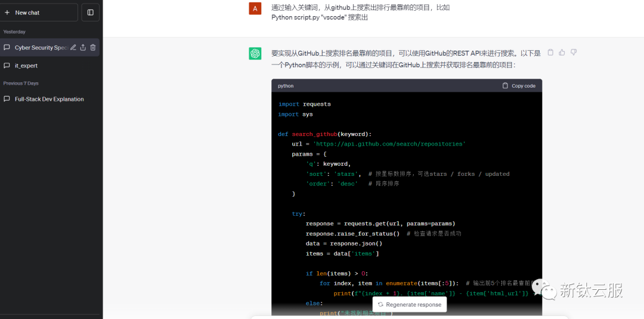The height and width of the screenshot is (319, 644).
Task: Click the "'q': keyword," line
Action: [x=328, y=164]
